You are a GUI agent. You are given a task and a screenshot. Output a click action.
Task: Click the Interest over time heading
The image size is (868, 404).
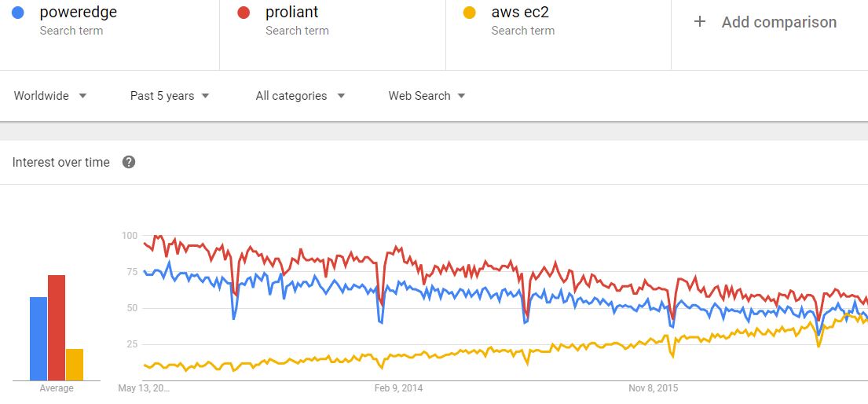61,162
